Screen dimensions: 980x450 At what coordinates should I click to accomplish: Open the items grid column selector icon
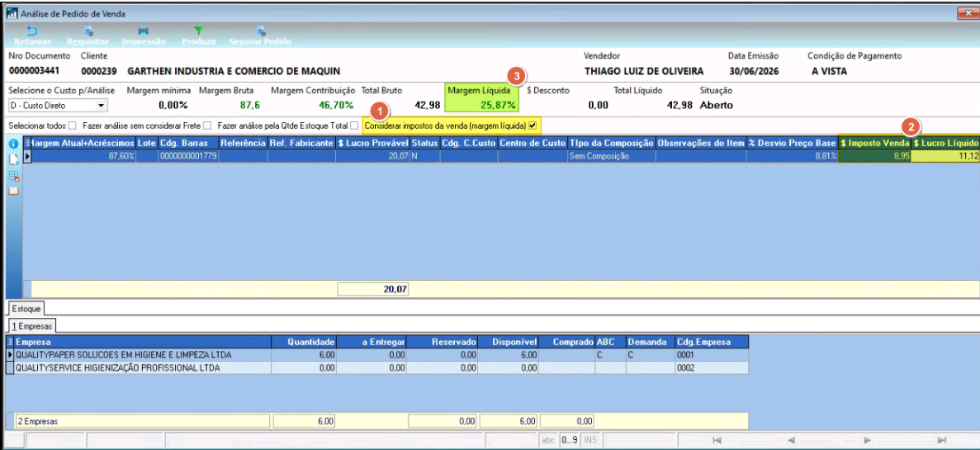[x=27, y=143]
